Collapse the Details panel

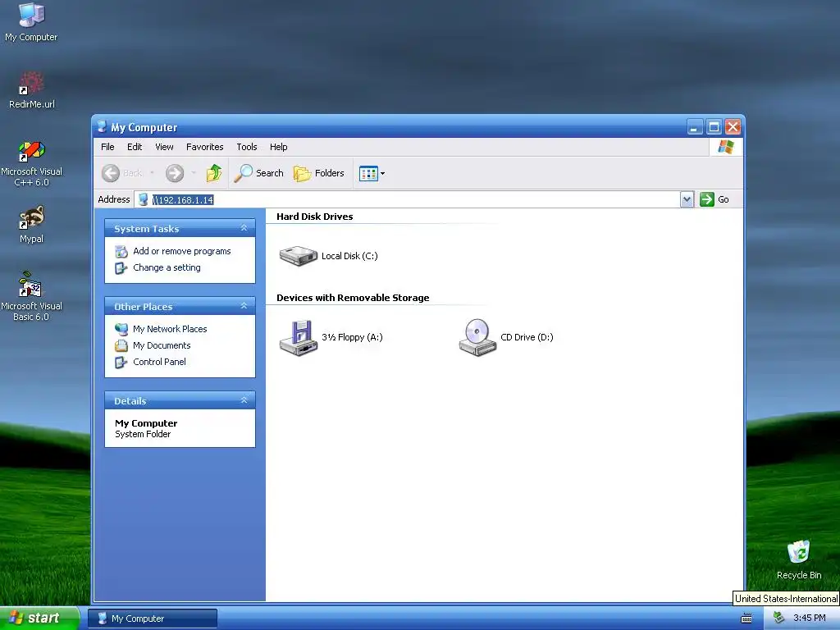tap(244, 400)
